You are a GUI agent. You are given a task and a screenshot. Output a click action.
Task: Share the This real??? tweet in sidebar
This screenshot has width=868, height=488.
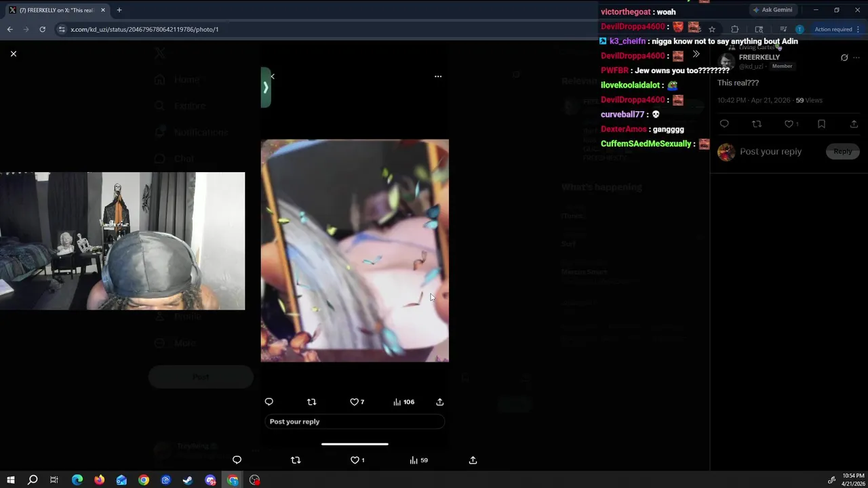(x=854, y=124)
